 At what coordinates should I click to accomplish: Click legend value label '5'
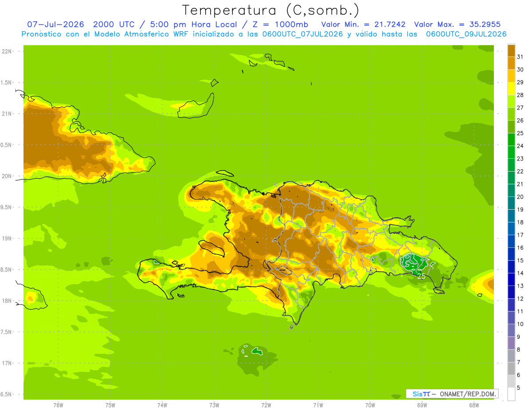click(518, 388)
